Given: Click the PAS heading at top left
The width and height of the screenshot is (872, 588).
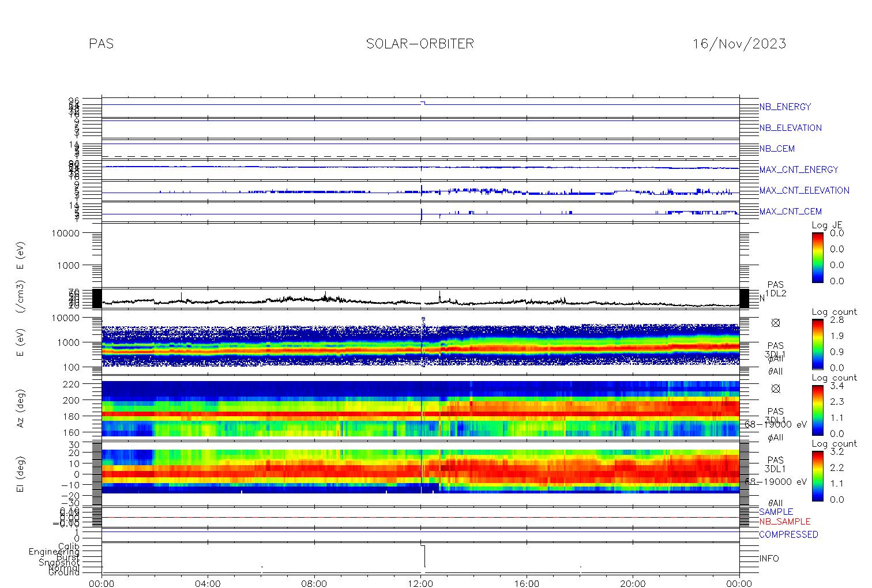Looking at the screenshot, I should [x=101, y=44].
